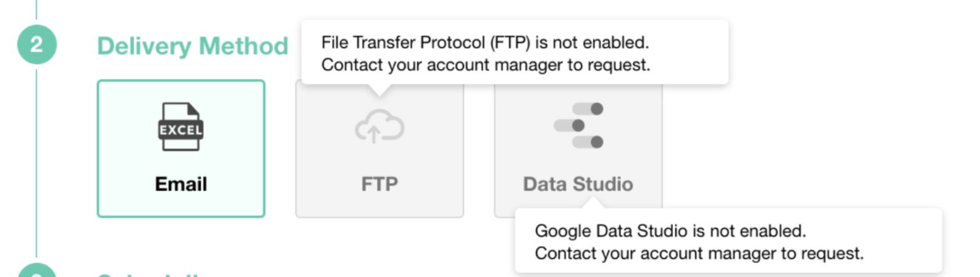
Task: Click the "Delivery Method" section heading
Action: point(192,46)
